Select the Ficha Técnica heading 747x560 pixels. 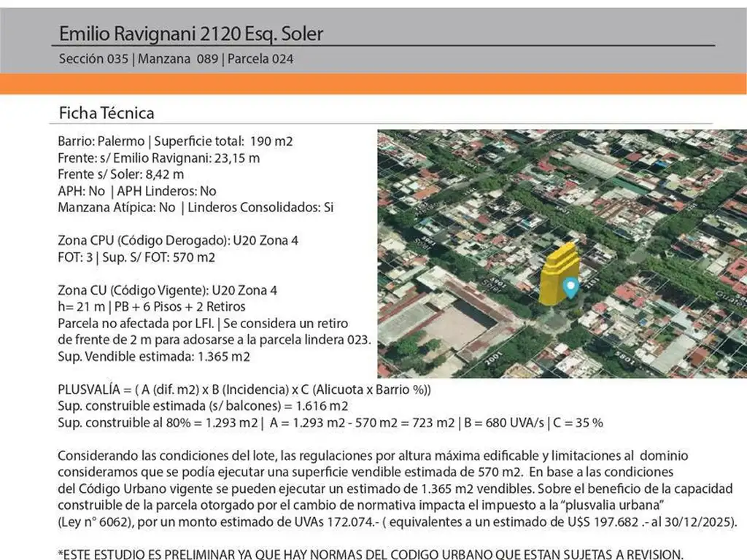pos(107,113)
